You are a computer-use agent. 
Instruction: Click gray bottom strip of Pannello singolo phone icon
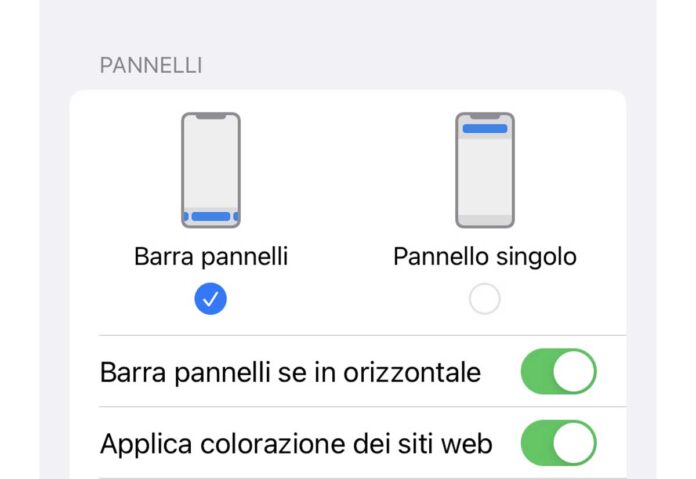[x=485, y=219]
